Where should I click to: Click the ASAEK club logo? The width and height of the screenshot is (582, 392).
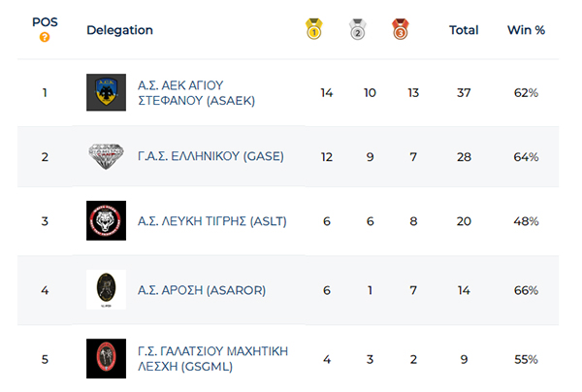pos(106,93)
